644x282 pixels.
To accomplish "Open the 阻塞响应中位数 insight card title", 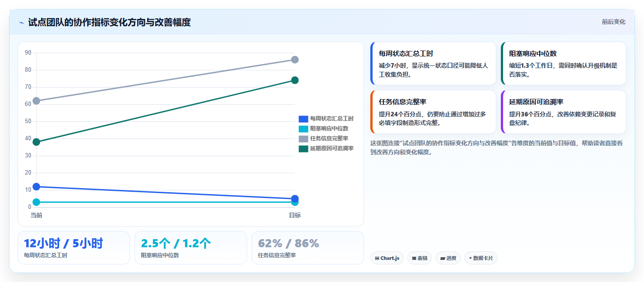I will pos(533,53).
